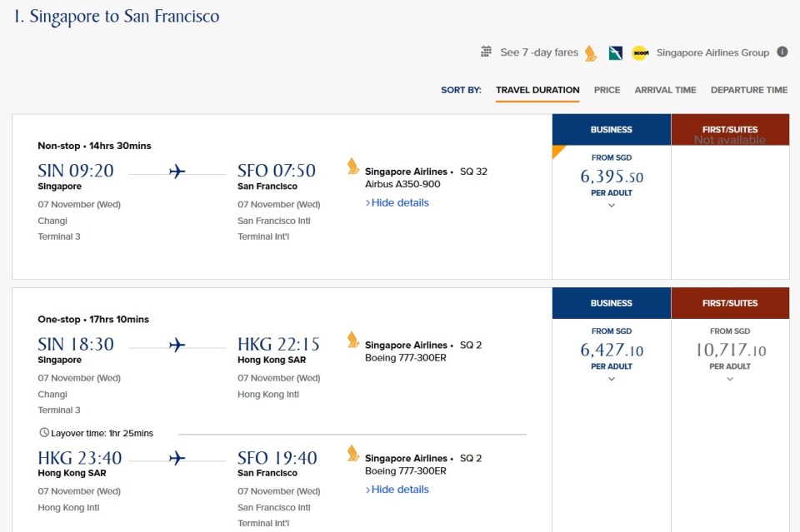Viewport: 800px width, 532px height.
Task: Select the Business header of the non-stop flight
Action: click(x=612, y=130)
